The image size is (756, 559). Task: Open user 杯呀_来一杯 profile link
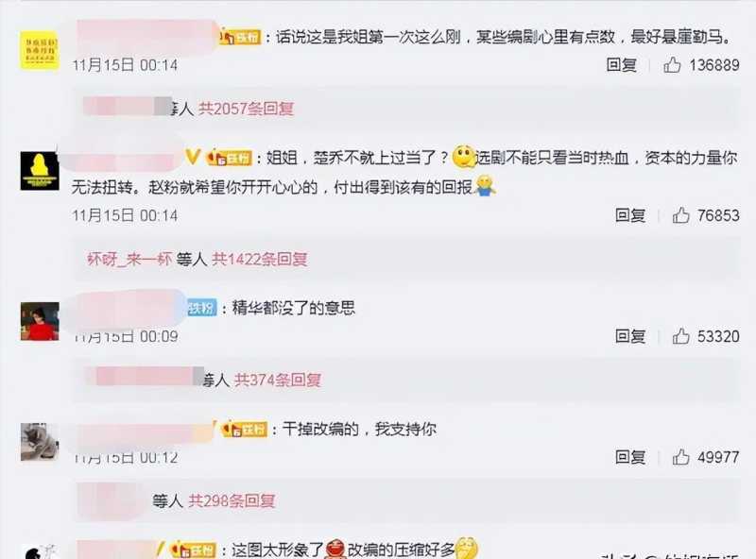pos(129,260)
